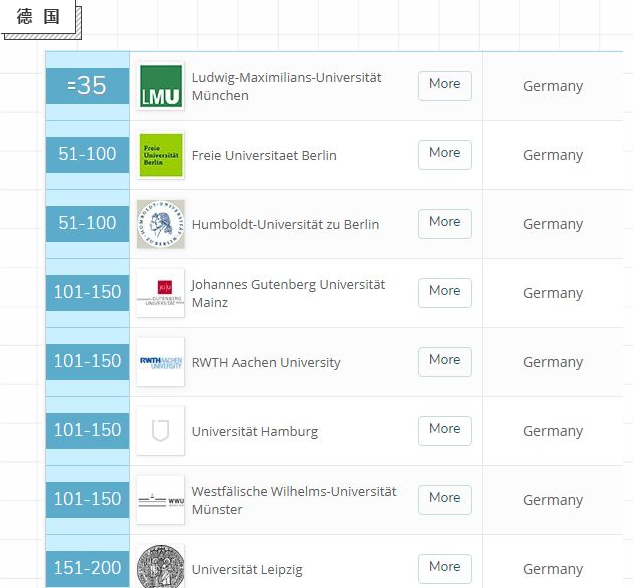This screenshot has height=588, width=633.
Task: Click the LMU München logo
Action: 161,86
